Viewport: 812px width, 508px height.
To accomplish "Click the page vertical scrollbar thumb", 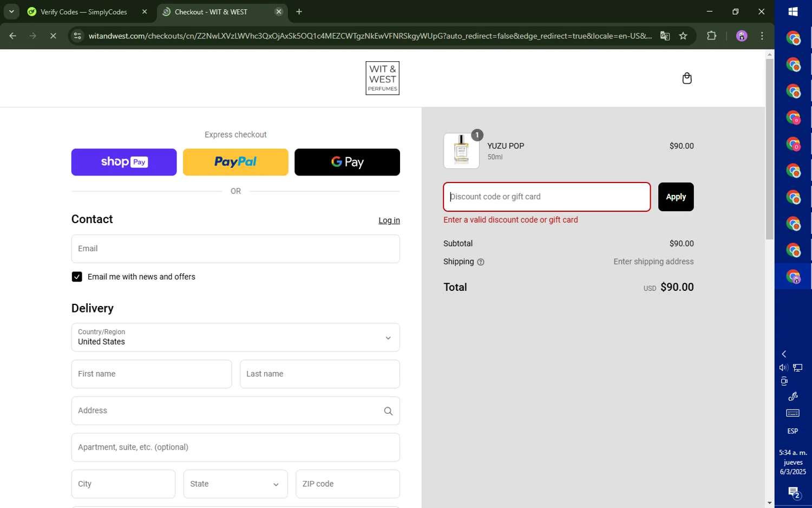I will [769, 149].
